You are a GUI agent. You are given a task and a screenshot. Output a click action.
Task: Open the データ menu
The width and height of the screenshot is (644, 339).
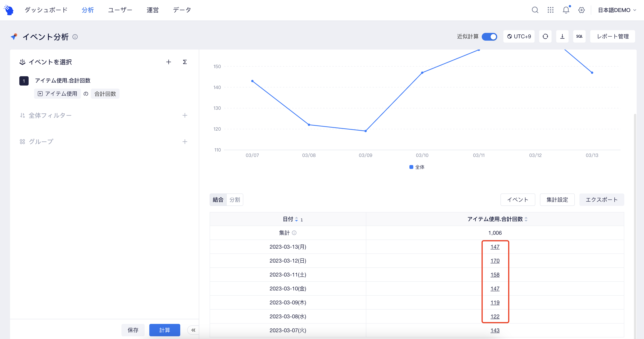coord(182,10)
